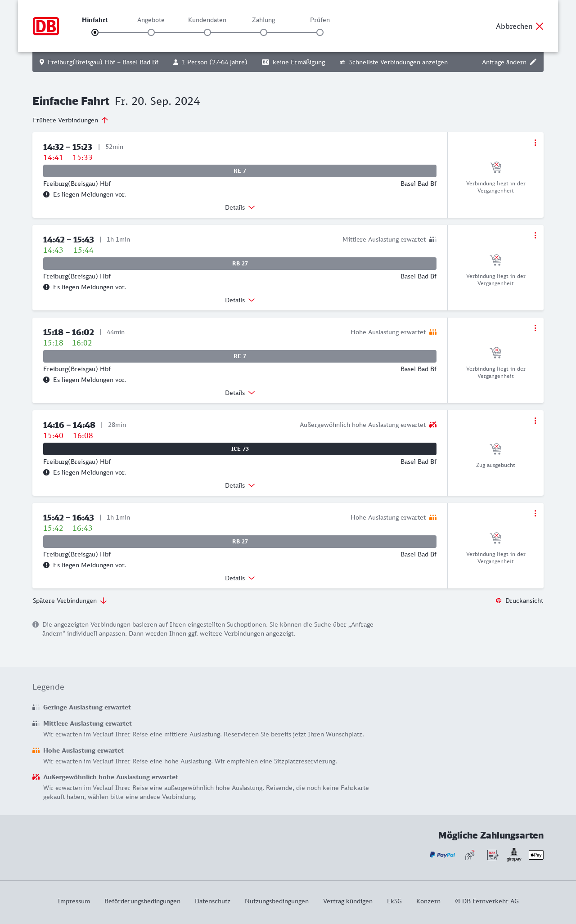Load Spätere Verbindungen
The height and width of the screenshot is (924, 576).
(x=70, y=601)
